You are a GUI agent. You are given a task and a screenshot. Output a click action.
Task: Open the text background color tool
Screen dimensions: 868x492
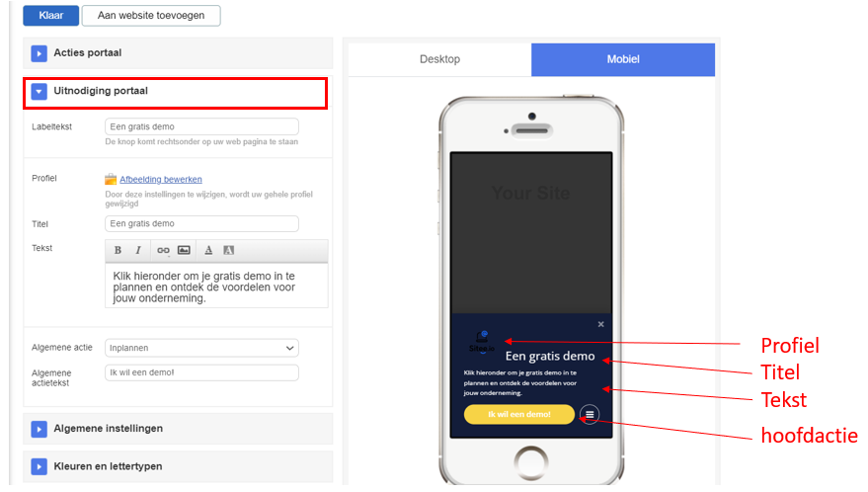229,250
